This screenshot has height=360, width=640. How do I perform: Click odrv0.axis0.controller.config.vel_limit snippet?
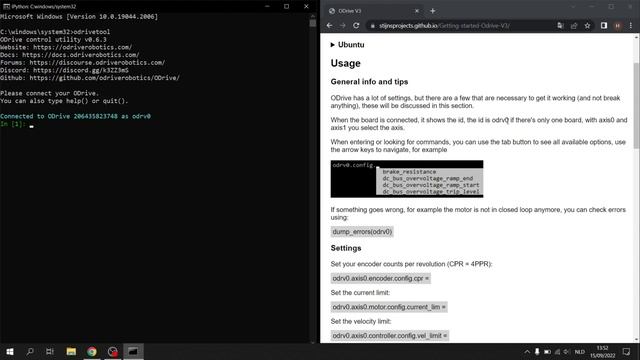(390, 336)
